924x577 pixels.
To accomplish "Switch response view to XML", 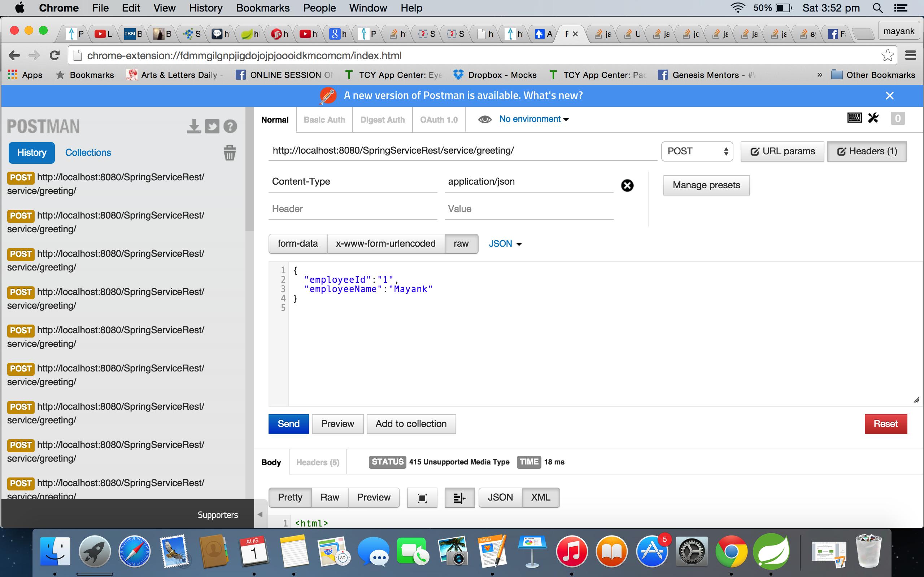I will [541, 497].
